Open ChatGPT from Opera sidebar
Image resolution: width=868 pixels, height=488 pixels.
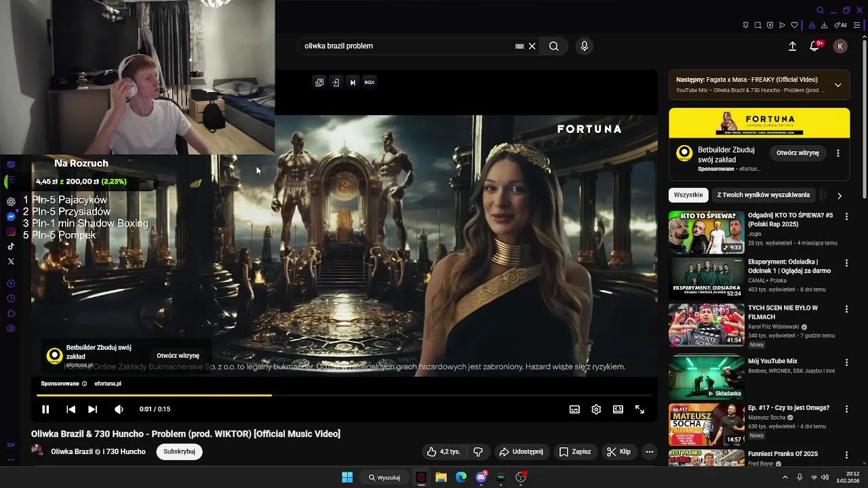pos(11,201)
